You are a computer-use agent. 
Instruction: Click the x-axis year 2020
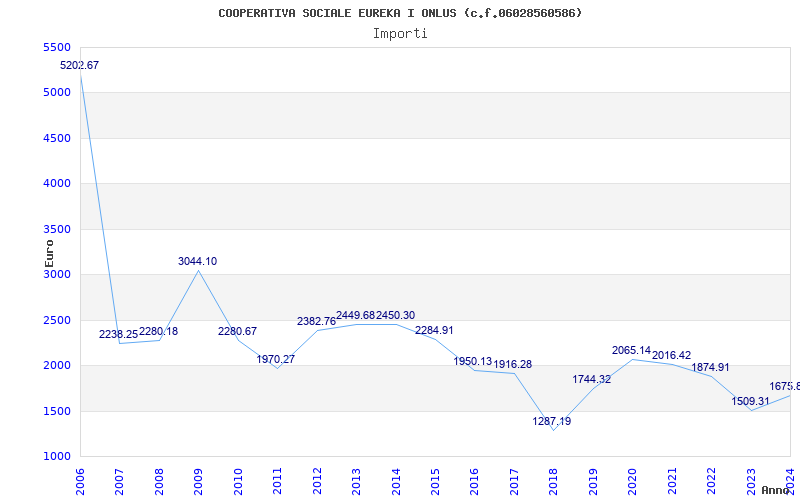click(x=633, y=482)
